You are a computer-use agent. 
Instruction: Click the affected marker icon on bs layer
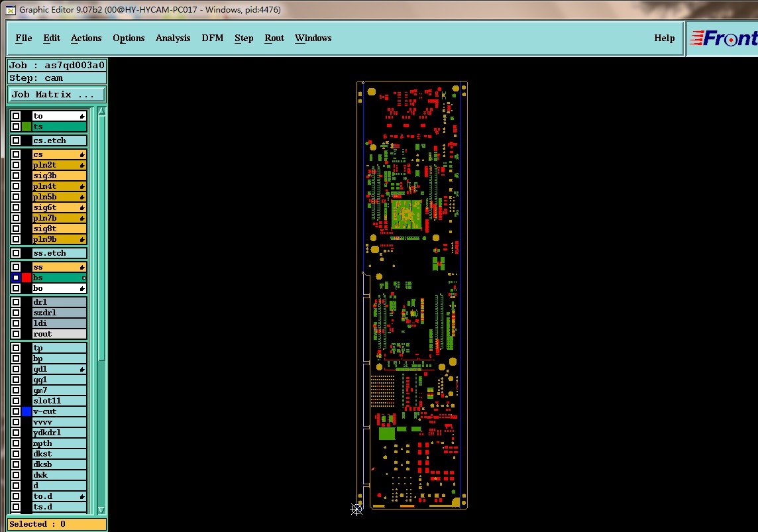click(83, 278)
